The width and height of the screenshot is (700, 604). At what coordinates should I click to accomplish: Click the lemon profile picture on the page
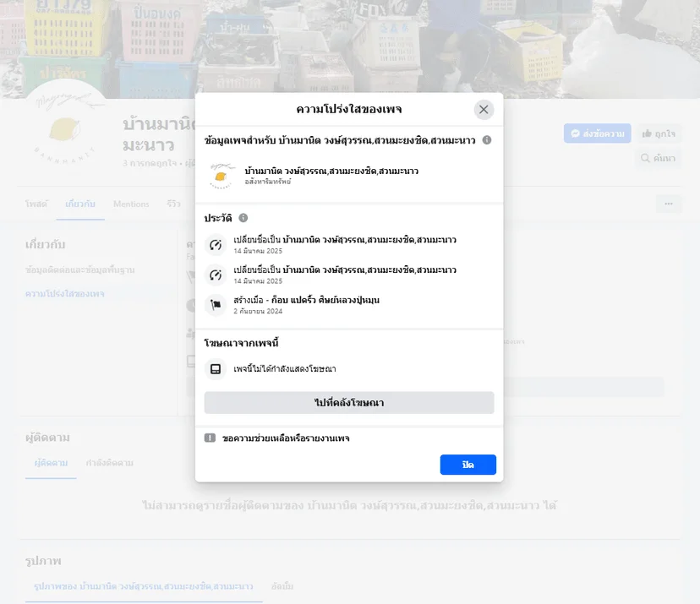(65, 126)
